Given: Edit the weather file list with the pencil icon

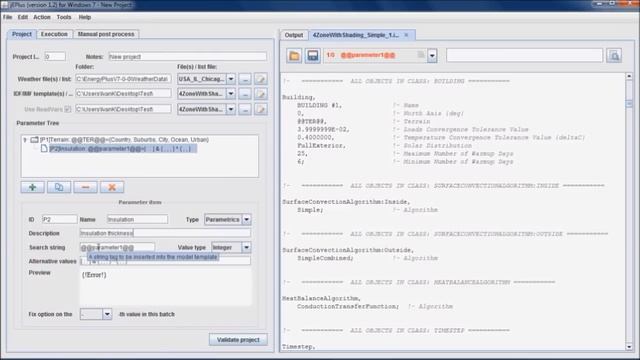Looking at the screenshot, I should point(261,79).
